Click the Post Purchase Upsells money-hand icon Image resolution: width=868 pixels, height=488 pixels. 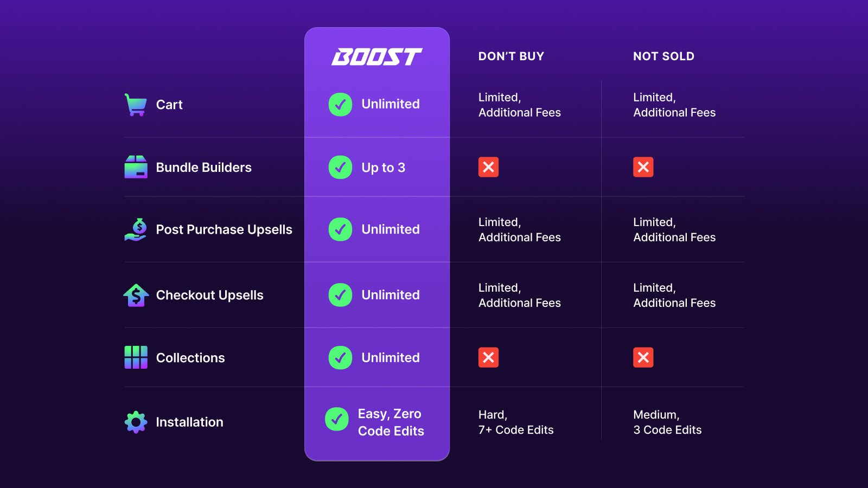coord(136,229)
